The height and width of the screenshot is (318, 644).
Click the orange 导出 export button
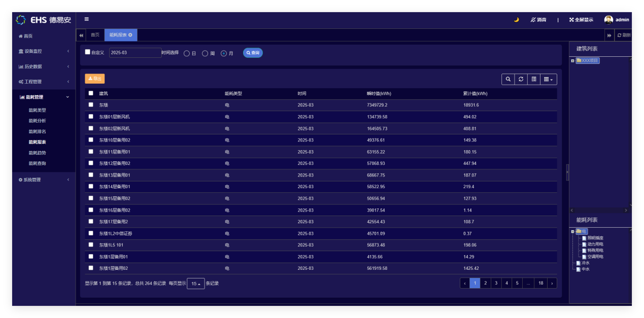(95, 79)
